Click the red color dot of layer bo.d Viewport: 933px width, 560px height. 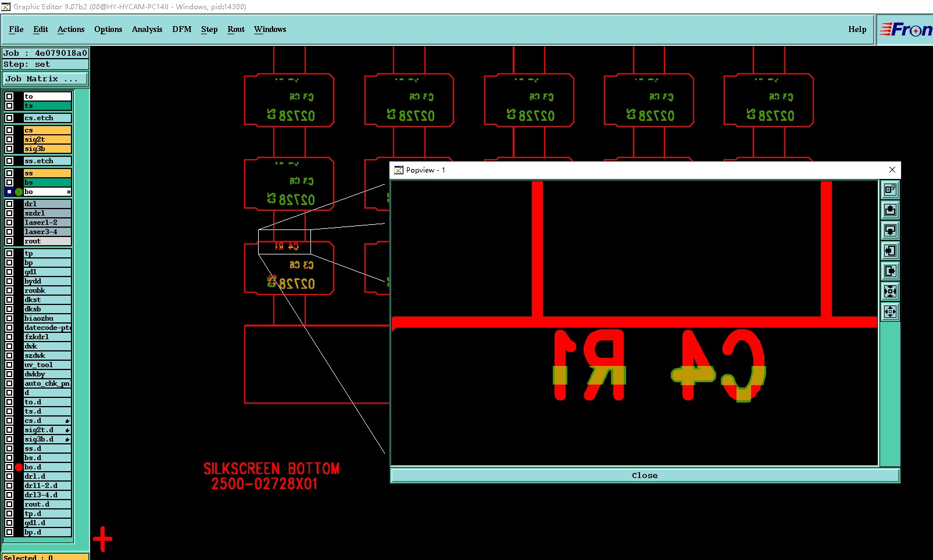coord(19,467)
